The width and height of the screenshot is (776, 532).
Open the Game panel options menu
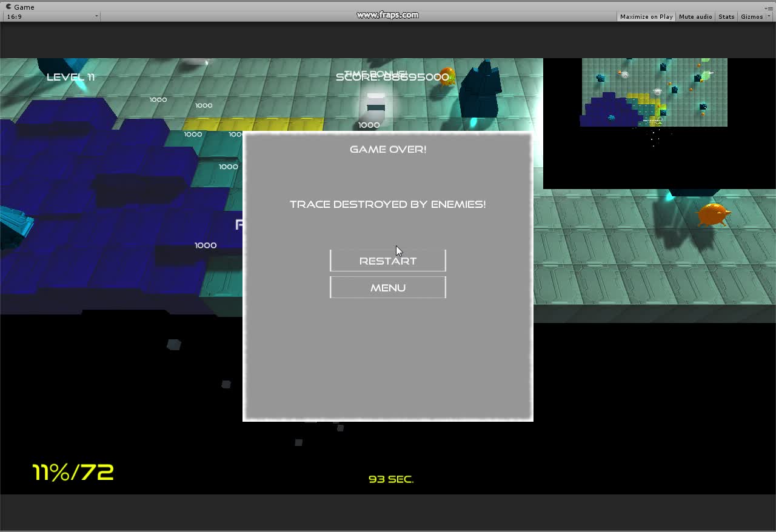coord(770,7)
